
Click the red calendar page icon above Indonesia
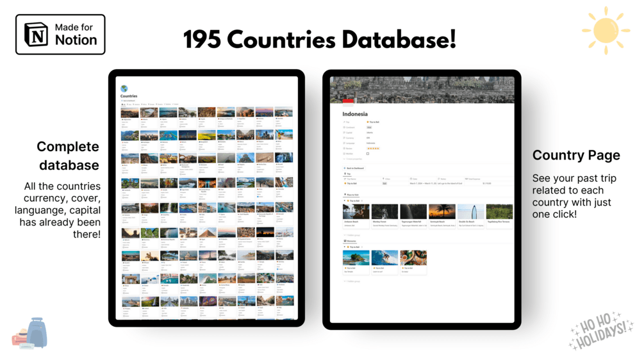348,103
